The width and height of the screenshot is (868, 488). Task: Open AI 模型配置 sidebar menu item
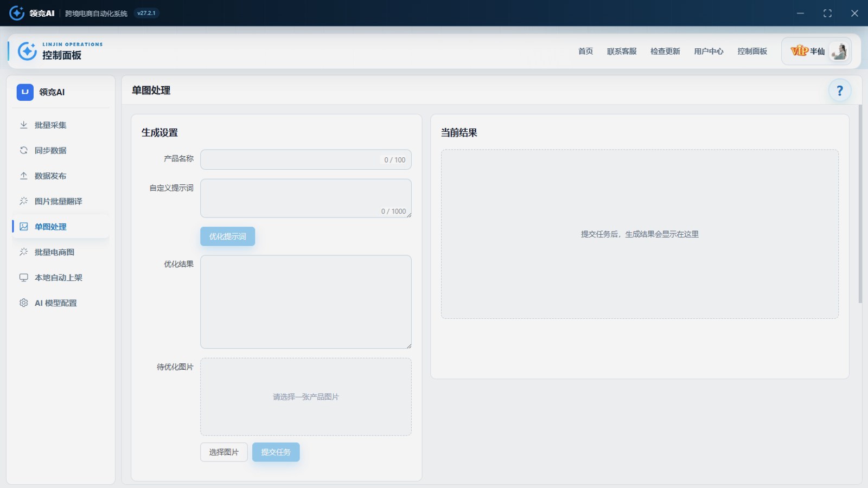[x=61, y=303]
